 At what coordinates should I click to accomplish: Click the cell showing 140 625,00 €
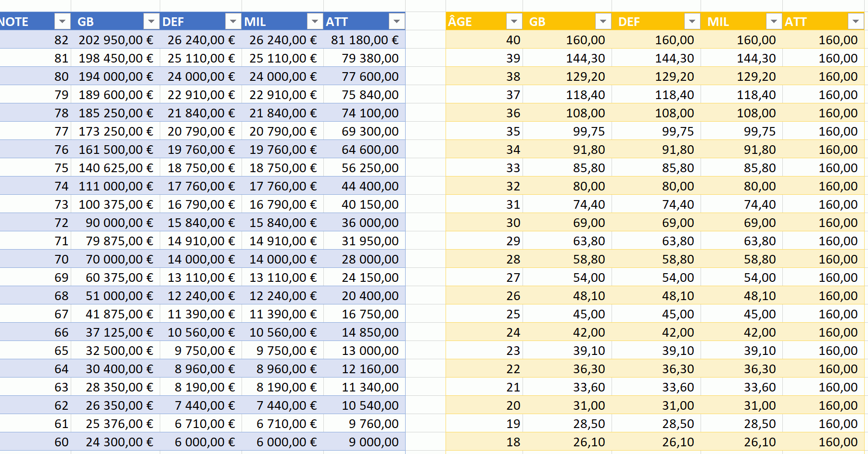click(115, 168)
